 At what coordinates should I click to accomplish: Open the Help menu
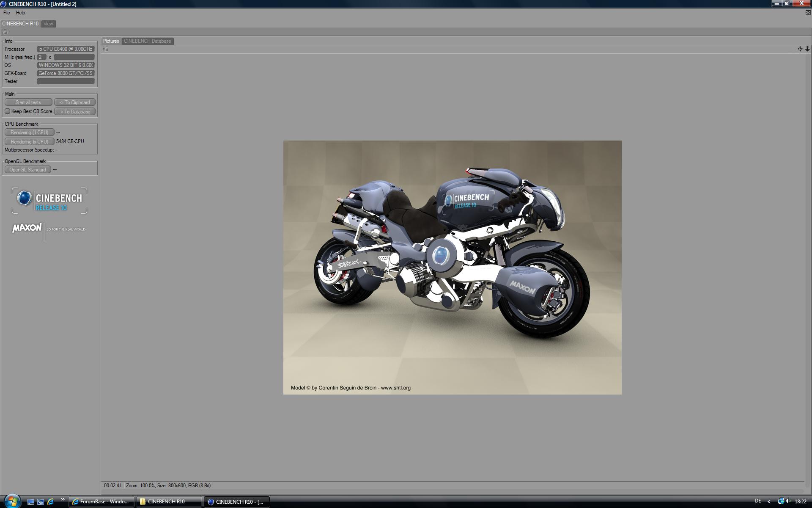click(x=20, y=13)
